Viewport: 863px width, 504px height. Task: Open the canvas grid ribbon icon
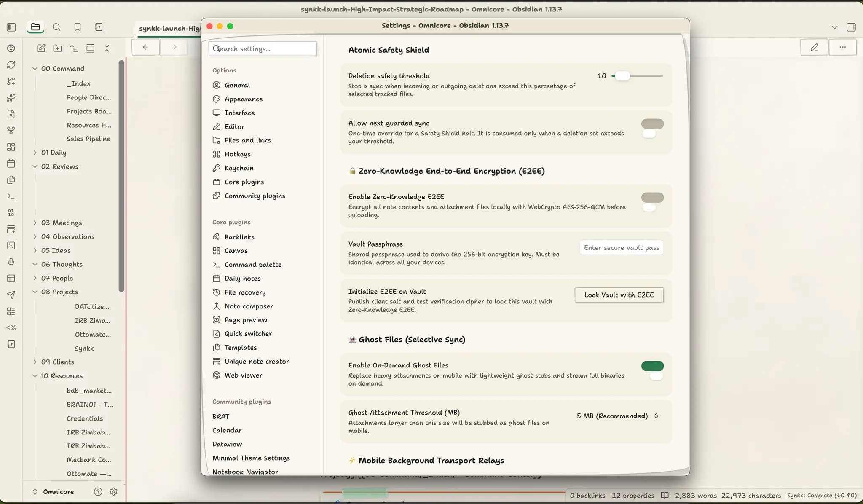pos(11,147)
